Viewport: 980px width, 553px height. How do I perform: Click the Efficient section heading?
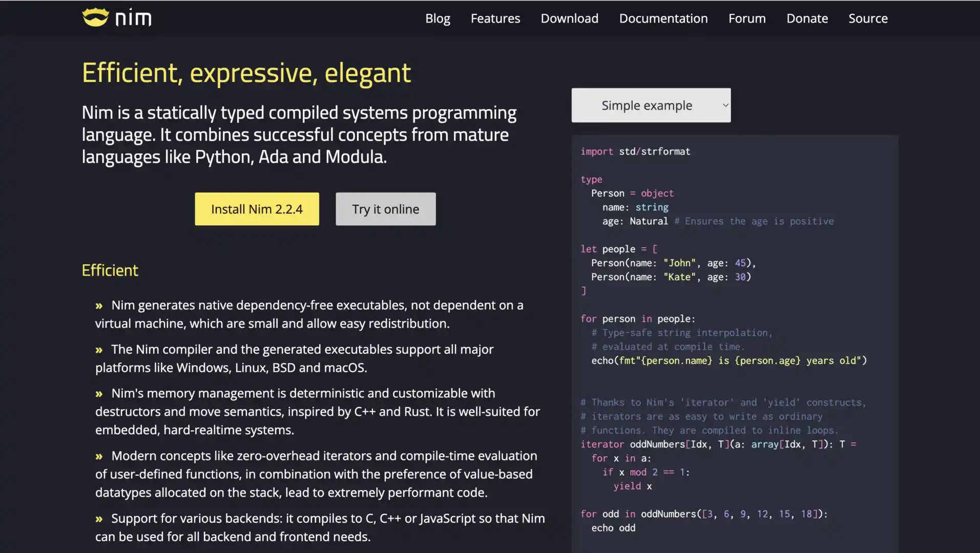(x=110, y=270)
